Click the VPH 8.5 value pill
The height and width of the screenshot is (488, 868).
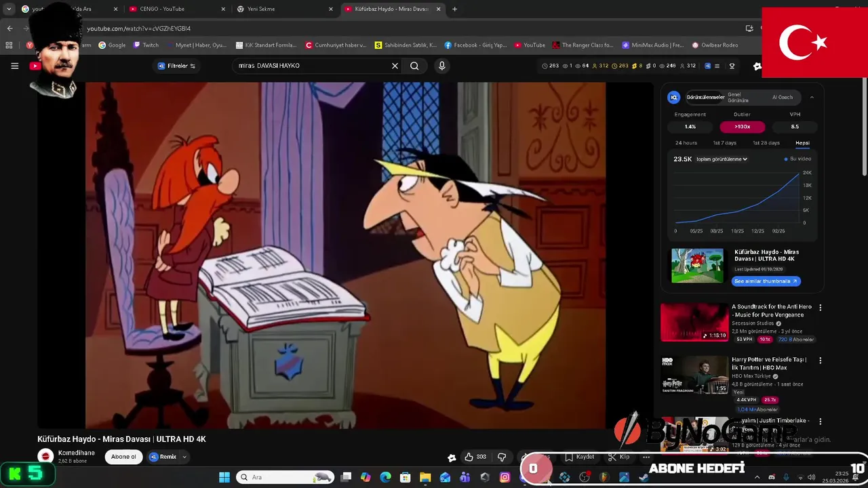click(795, 127)
